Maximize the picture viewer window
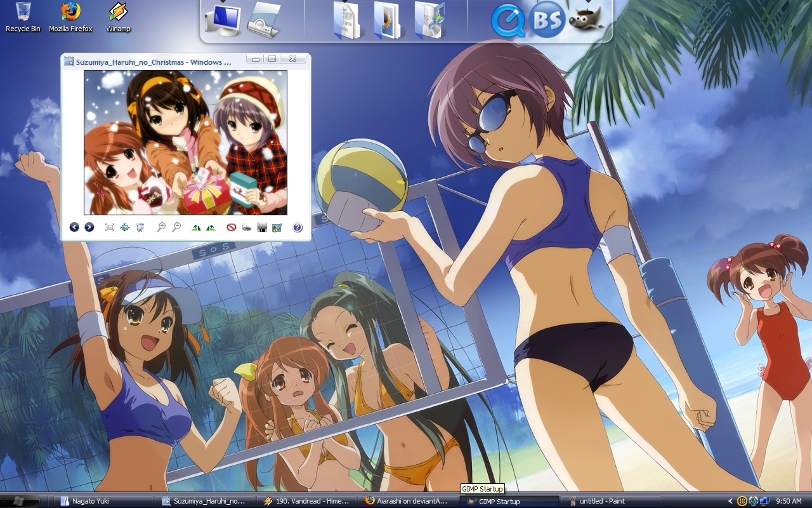The height and width of the screenshot is (508, 812). tap(272, 59)
